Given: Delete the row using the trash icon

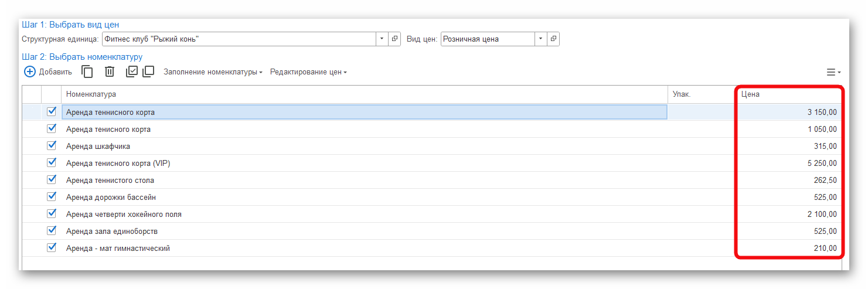Looking at the screenshot, I should (110, 72).
